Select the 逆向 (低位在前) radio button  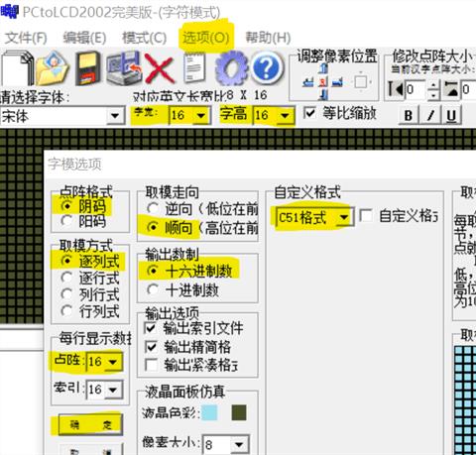[x=153, y=208]
